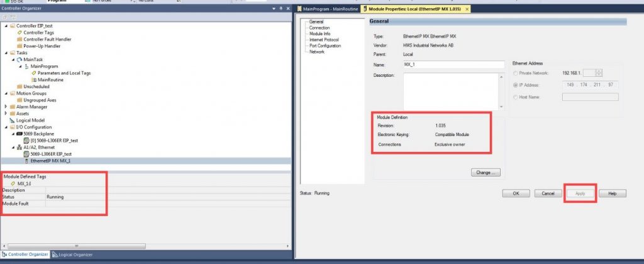644x264 pixels.
Task: Click the Description box scroll down arrow
Action: coord(501,107)
